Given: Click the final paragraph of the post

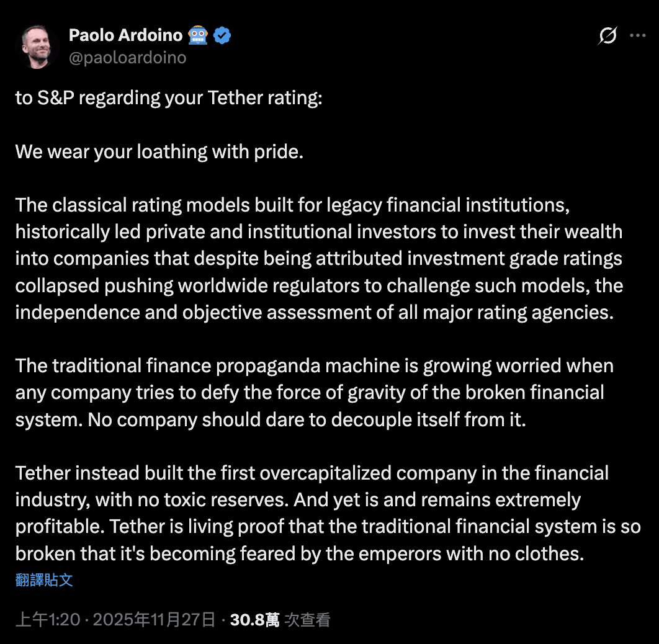Looking at the screenshot, I should click(323, 513).
